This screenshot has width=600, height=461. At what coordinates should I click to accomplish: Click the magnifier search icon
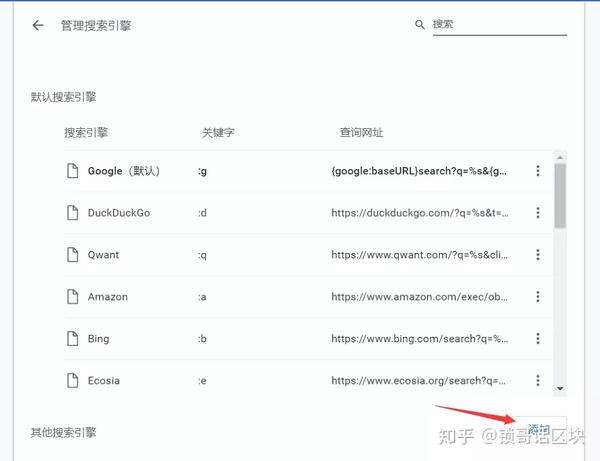pyautogui.click(x=420, y=24)
